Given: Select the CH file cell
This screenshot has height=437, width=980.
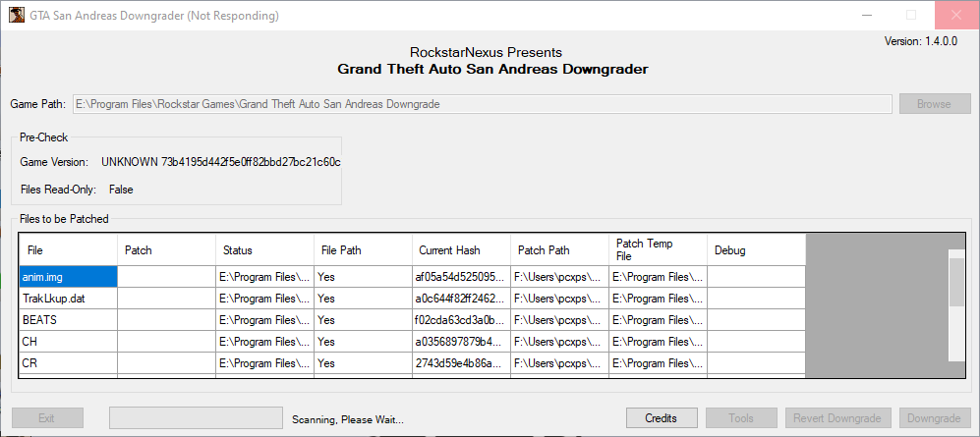Looking at the screenshot, I should (68, 342).
